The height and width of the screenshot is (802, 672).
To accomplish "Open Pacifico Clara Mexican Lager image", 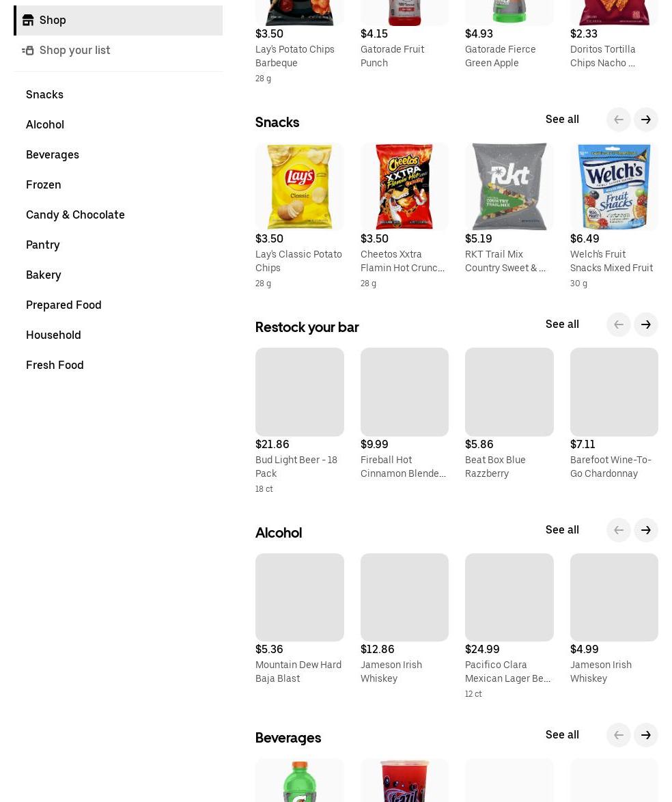I will click(509, 598).
